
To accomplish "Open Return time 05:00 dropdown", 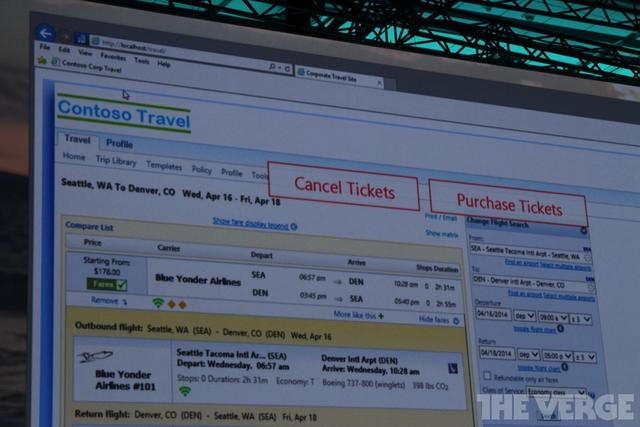I will [x=557, y=356].
